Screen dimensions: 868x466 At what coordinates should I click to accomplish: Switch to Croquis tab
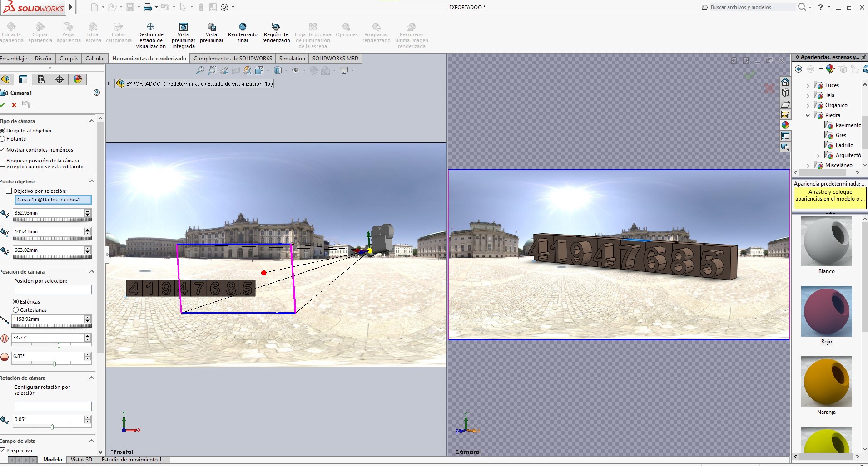(69, 58)
